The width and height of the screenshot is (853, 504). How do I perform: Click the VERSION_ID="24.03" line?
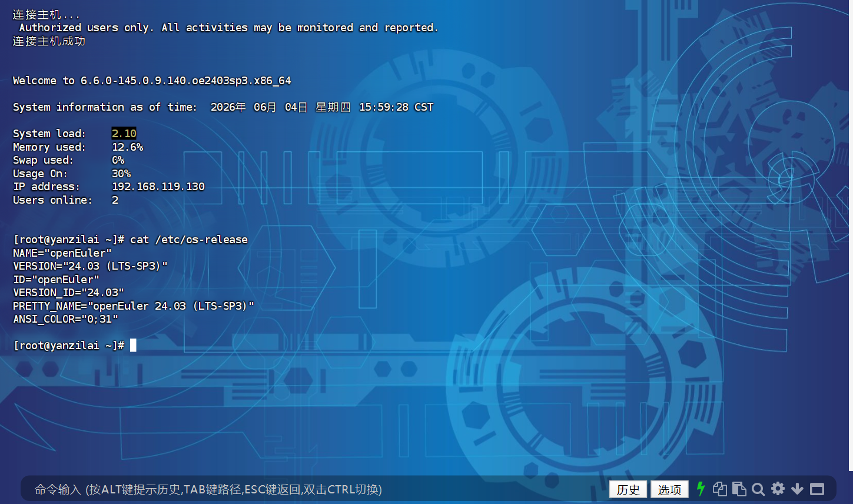(69, 293)
